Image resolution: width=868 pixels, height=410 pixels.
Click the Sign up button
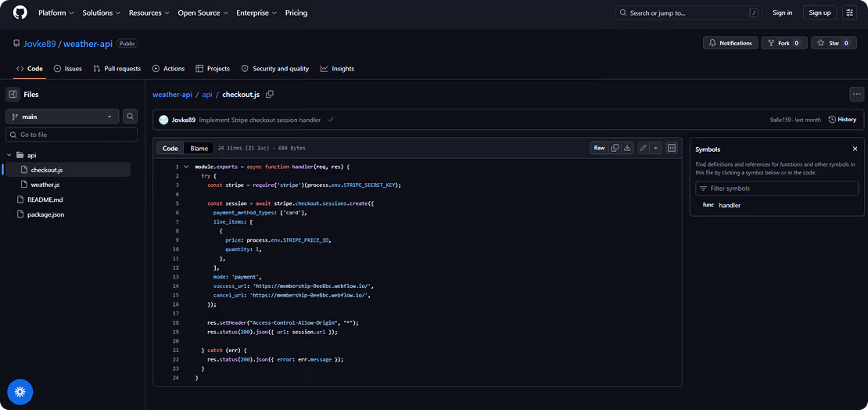click(x=820, y=13)
